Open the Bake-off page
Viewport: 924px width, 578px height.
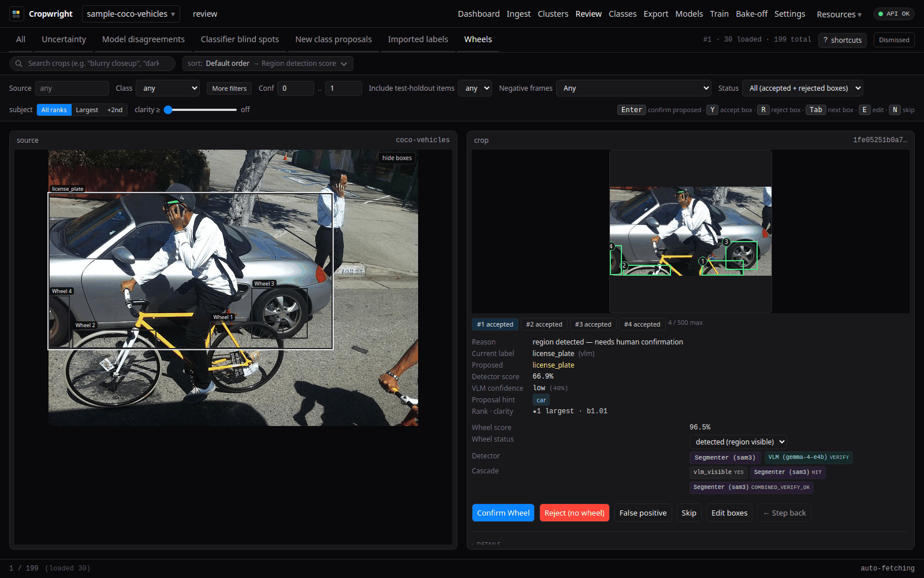(751, 14)
